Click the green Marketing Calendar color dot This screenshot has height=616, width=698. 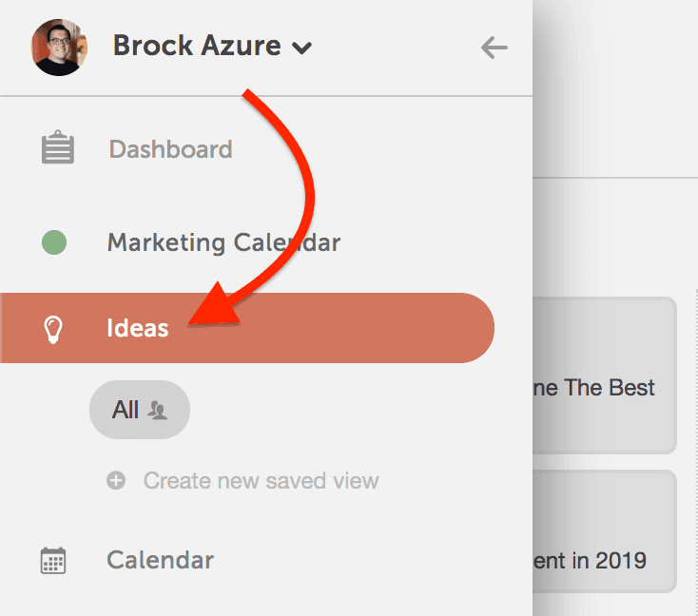click(x=54, y=242)
